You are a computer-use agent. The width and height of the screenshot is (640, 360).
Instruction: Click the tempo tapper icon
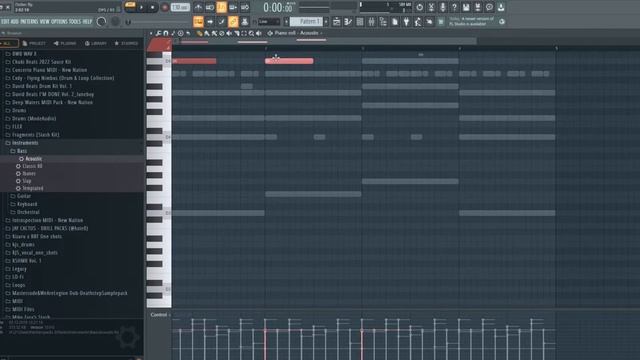click(x=418, y=22)
